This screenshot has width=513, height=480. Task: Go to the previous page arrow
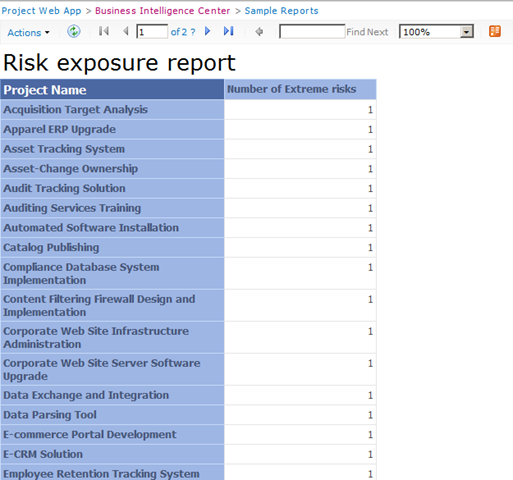126,31
